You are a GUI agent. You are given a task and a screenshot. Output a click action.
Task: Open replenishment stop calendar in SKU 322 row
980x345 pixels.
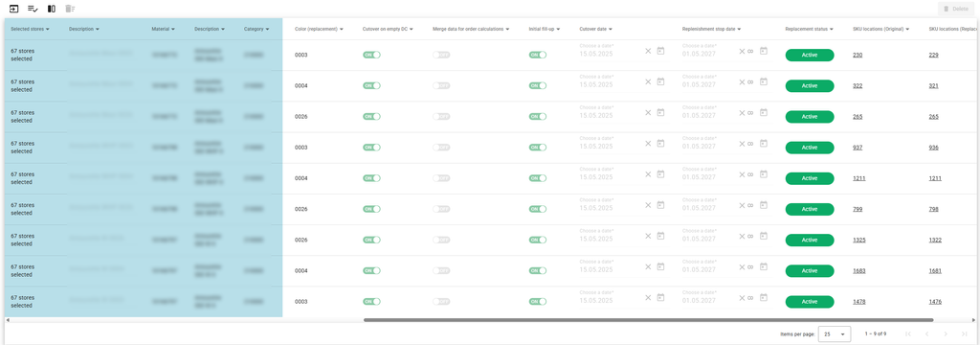point(763,81)
